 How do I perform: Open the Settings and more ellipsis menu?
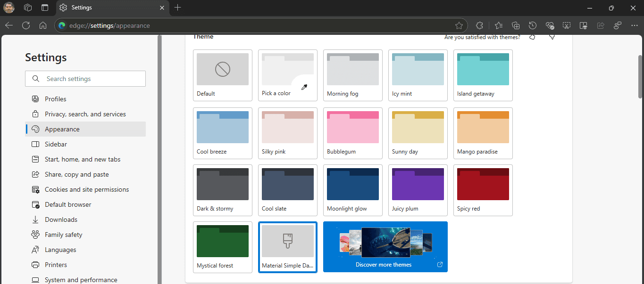coord(634,25)
